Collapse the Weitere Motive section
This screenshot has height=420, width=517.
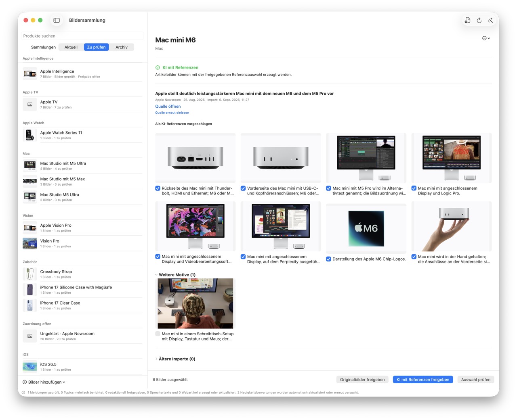click(156, 275)
